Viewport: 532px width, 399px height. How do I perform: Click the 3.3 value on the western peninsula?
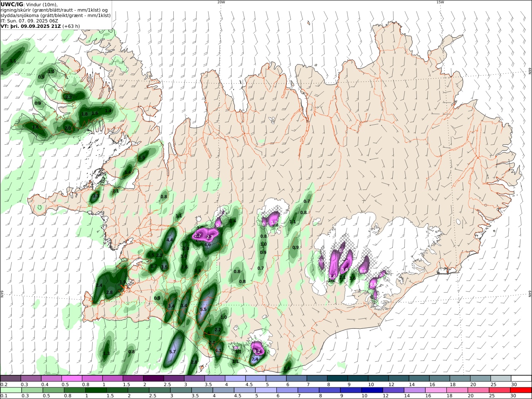[96, 196]
